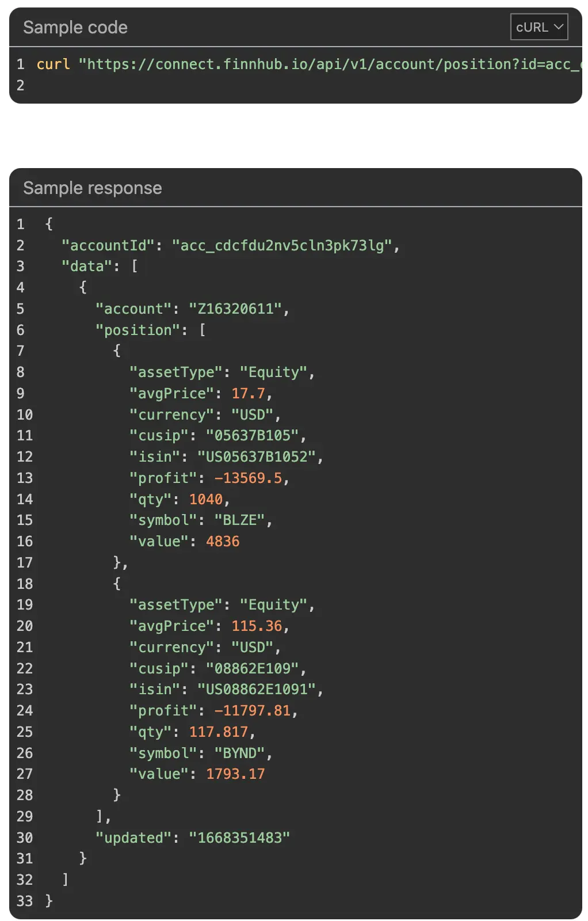This screenshot has height=921, width=588.
Task: Click the avgPrice value 115.36
Action: [x=257, y=626]
